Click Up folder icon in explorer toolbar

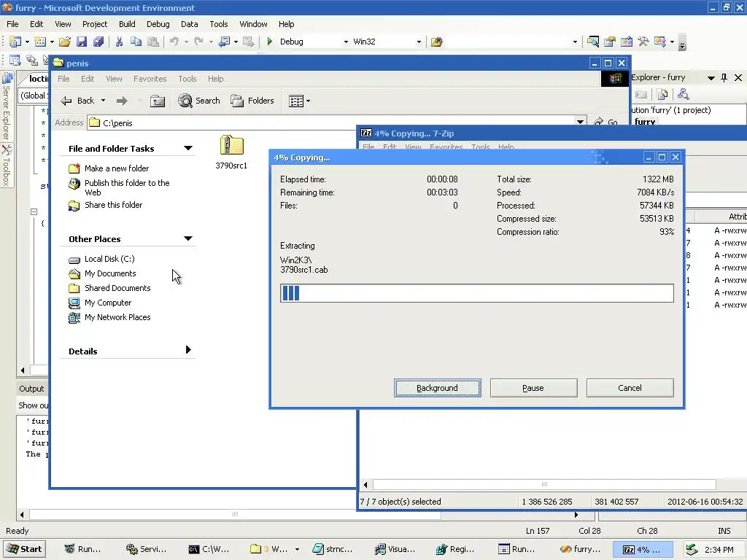pos(158,101)
